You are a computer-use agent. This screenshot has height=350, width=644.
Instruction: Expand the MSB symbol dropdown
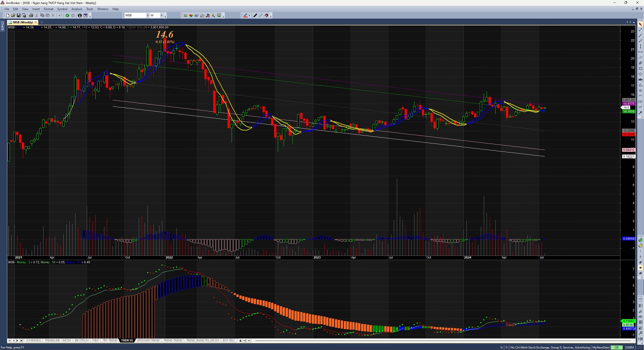tap(148, 15)
